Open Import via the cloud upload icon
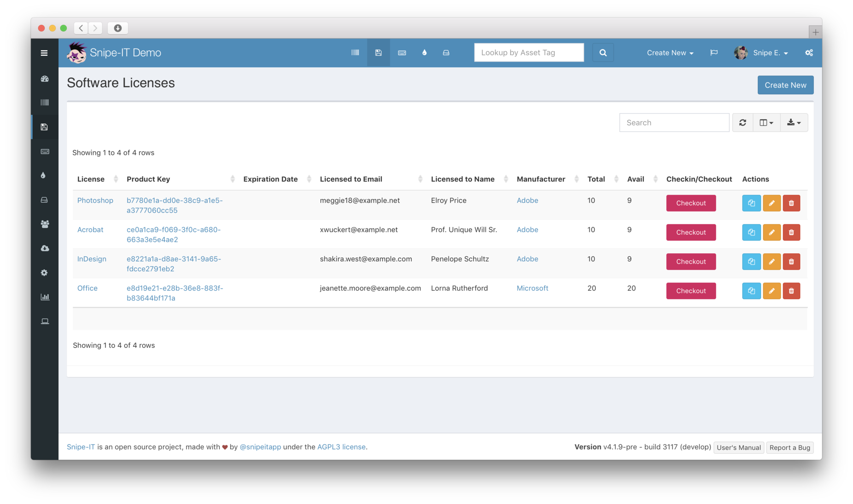 (44, 248)
